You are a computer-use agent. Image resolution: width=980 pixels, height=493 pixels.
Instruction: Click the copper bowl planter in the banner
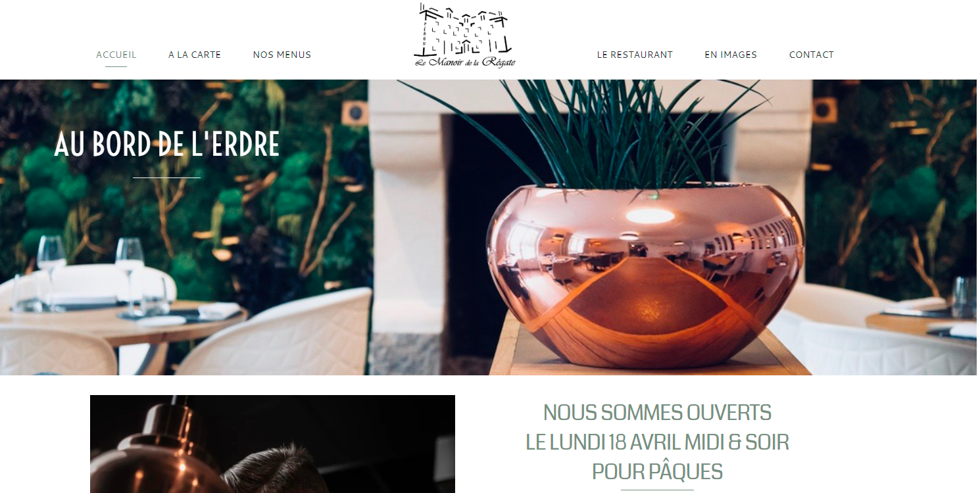coord(645,275)
